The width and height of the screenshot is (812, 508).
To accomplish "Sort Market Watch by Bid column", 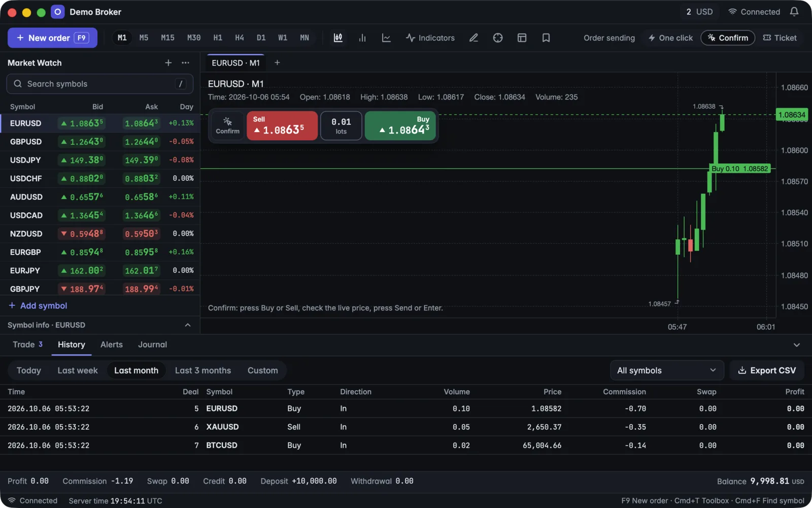I will point(97,107).
